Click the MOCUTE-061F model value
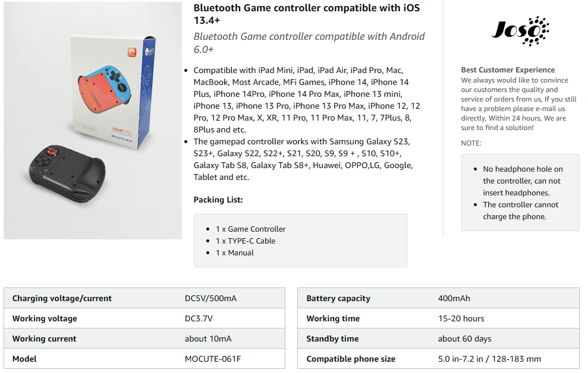 (x=213, y=359)
